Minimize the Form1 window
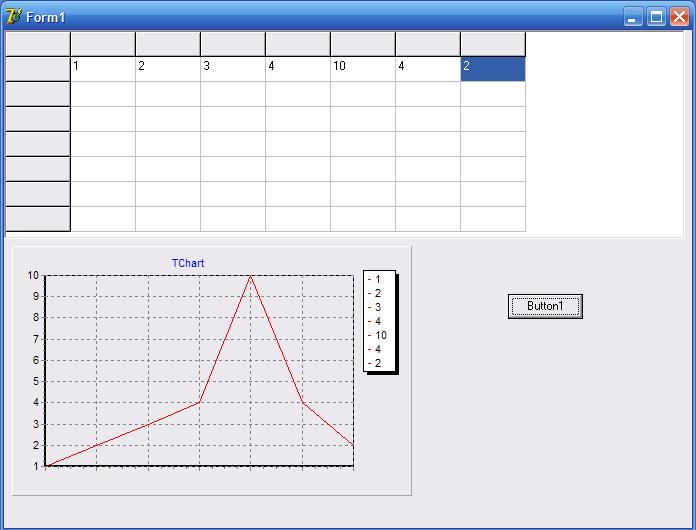 (x=633, y=17)
